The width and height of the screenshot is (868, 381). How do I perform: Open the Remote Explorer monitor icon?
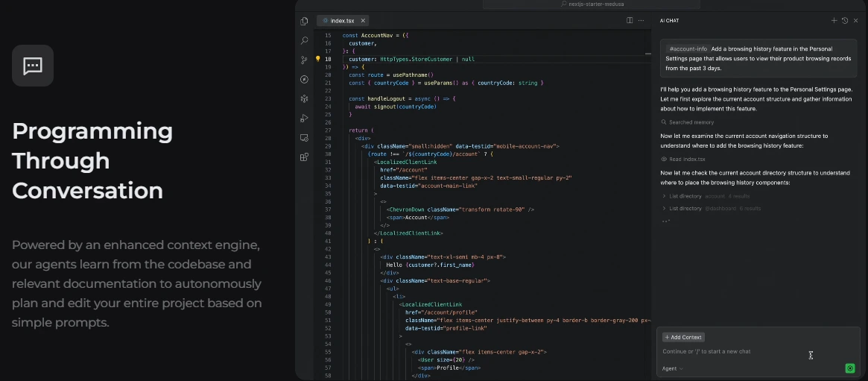(304, 137)
